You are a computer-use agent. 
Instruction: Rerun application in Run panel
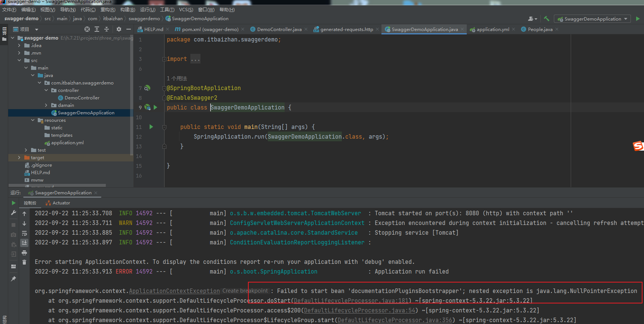point(13,203)
